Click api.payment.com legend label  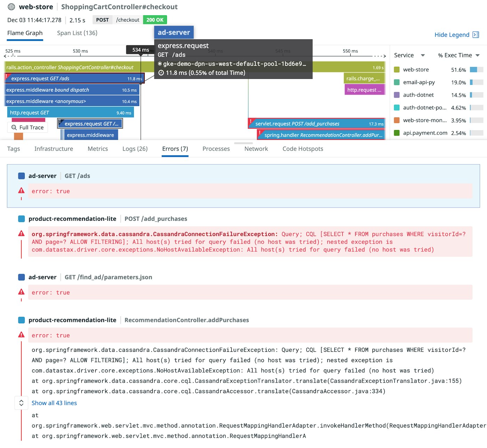[425, 133]
